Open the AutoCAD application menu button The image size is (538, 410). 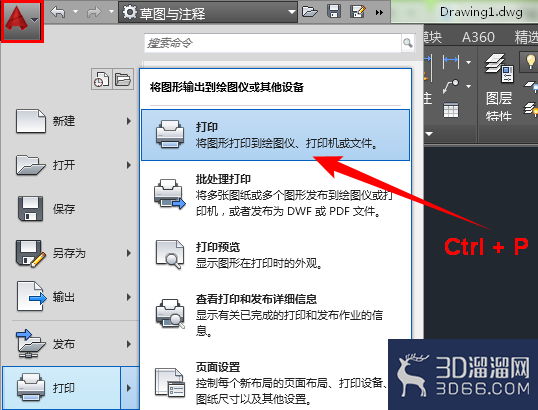22,21
